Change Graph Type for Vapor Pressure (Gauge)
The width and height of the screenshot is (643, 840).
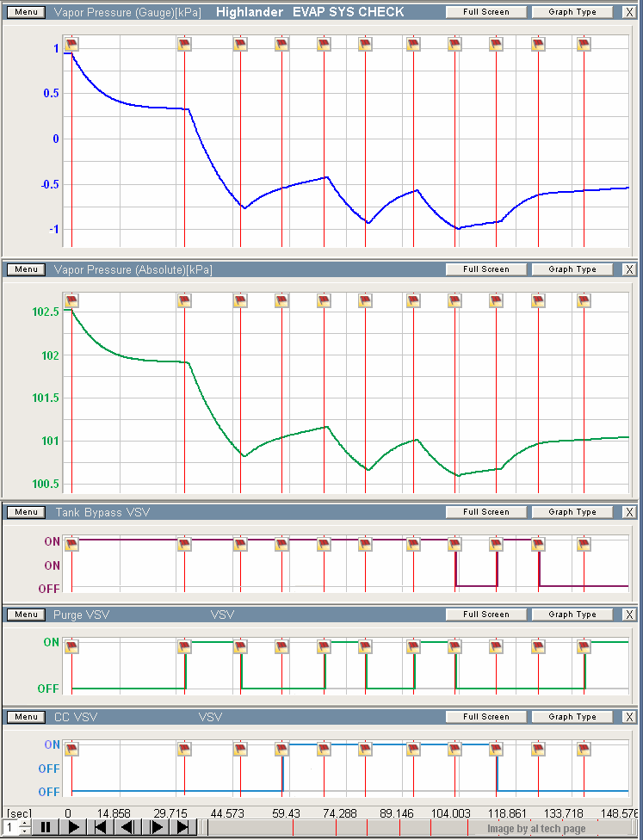(572, 12)
